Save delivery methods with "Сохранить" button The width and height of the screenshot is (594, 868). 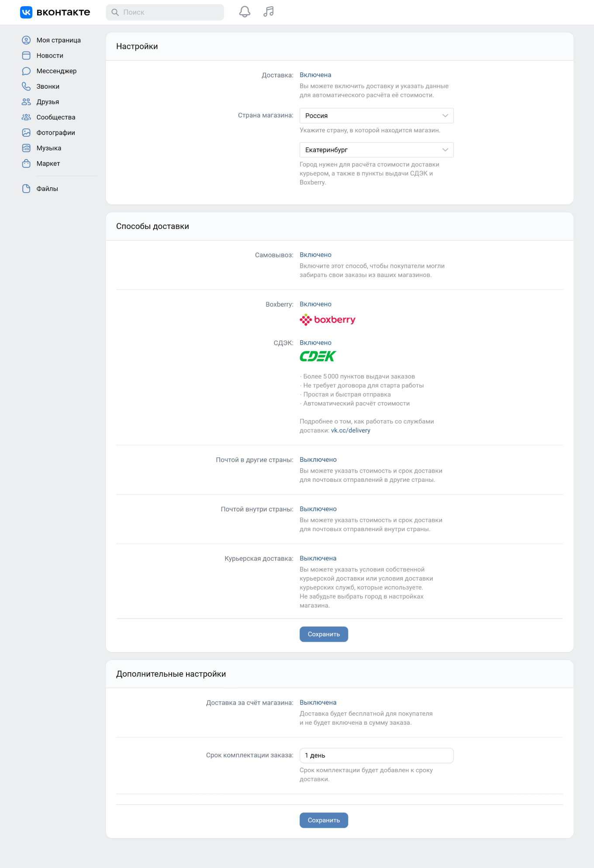pos(324,634)
